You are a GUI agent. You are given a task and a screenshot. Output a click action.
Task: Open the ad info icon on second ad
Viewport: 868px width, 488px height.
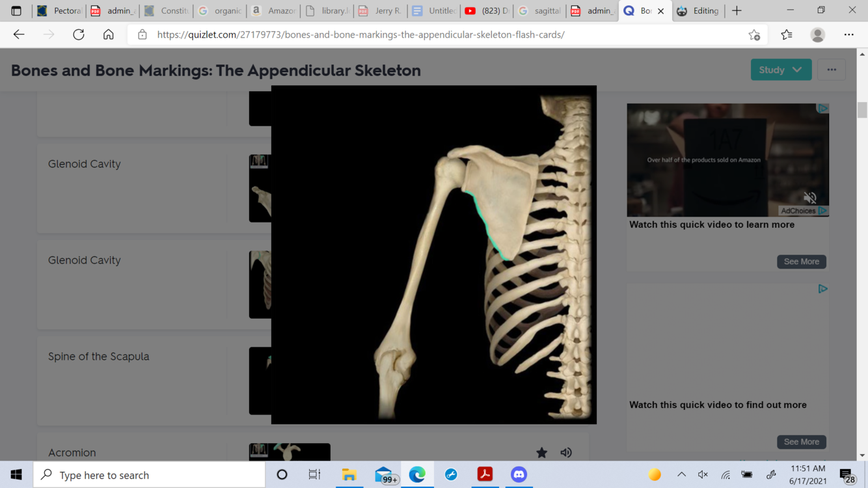coord(822,289)
